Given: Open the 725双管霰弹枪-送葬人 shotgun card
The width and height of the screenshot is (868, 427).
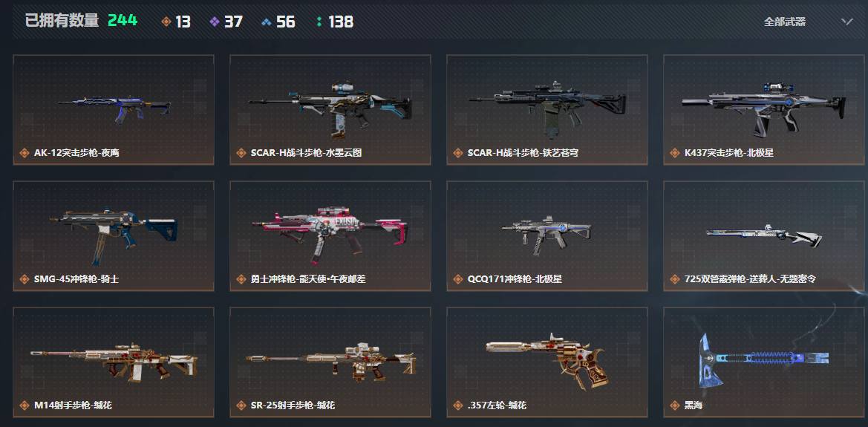Looking at the screenshot, I should [765, 236].
